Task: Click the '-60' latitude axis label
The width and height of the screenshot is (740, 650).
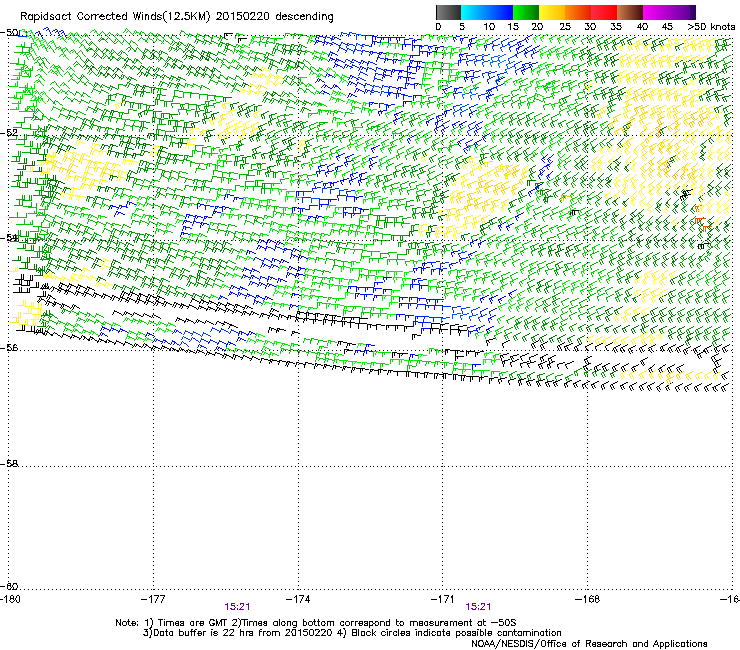Action: 9,586
